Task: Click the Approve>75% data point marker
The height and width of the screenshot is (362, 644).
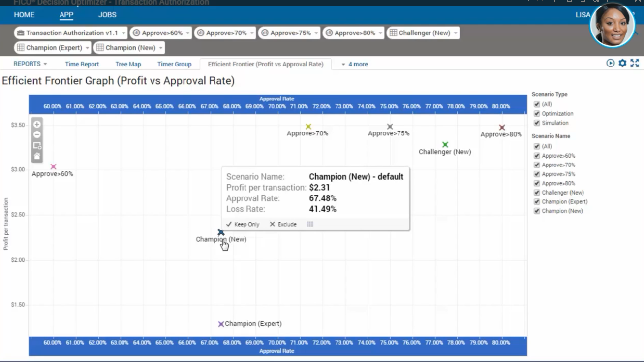Action: point(390,127)
